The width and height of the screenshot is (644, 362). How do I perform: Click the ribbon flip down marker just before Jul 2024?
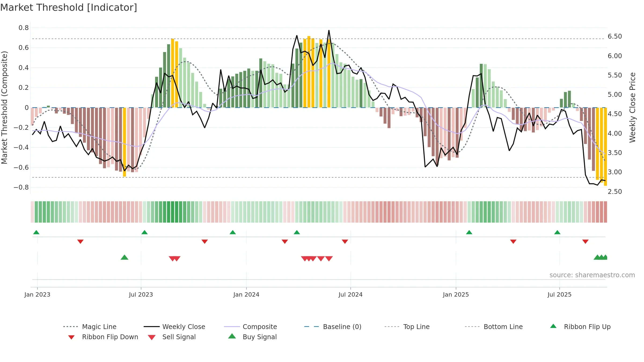coord(345,242)
